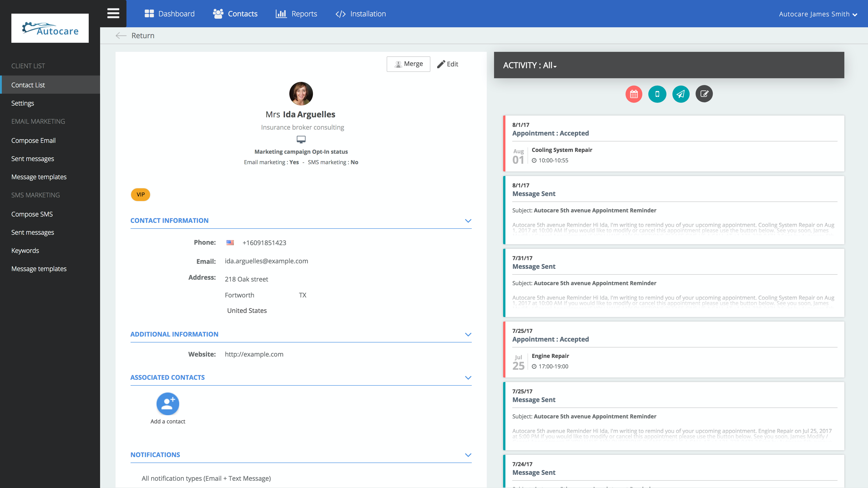Click Ida Arguelles profile photo
The image size is (868, 488).
(301, 94)
